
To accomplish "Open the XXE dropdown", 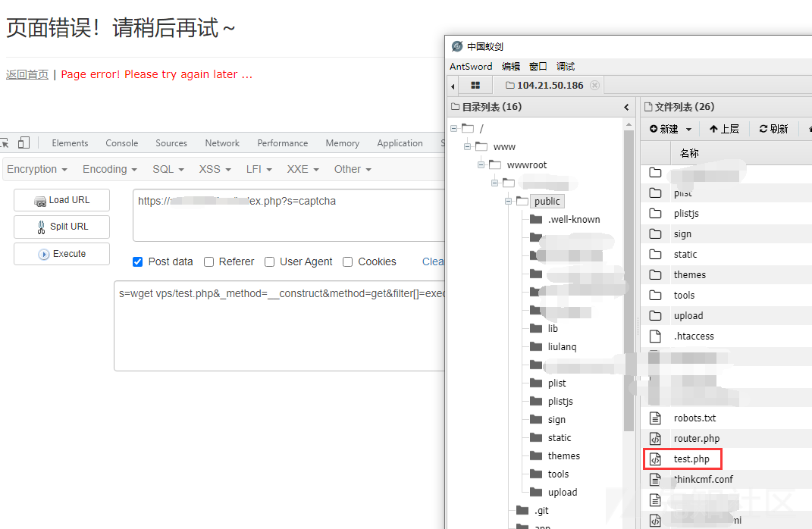I will click(x=303, y=169).
